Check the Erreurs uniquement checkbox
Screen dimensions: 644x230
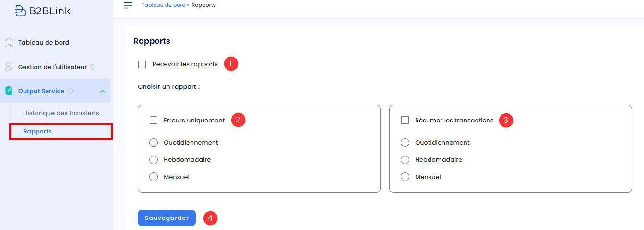[154, 120]
